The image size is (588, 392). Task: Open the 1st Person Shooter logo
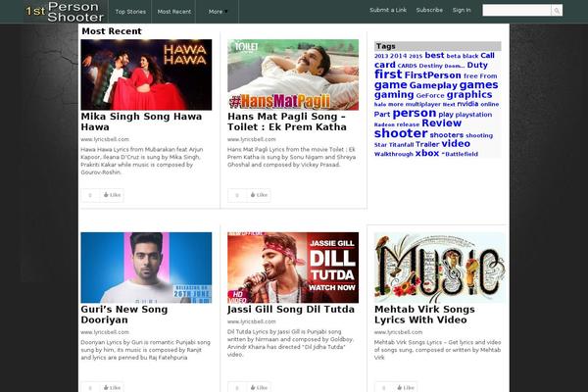coord(65,12)
